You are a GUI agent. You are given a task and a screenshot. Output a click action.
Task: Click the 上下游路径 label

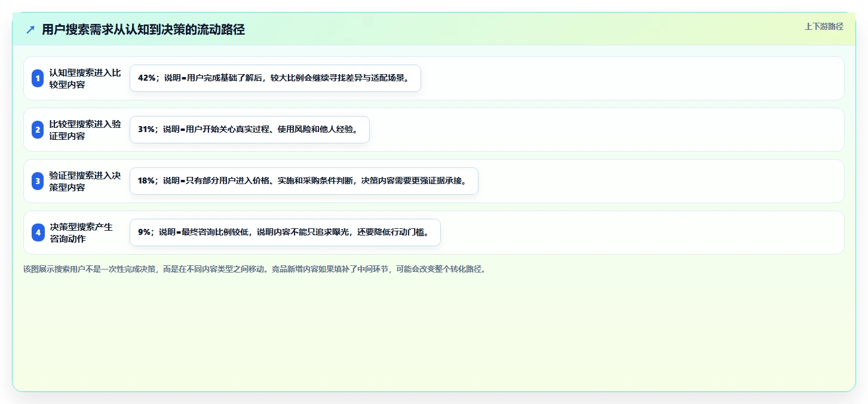tap(824, 26)
